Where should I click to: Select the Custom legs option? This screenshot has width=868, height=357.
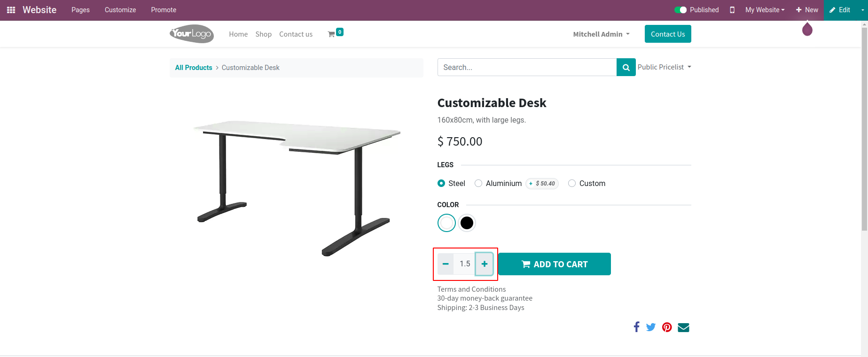572,183
